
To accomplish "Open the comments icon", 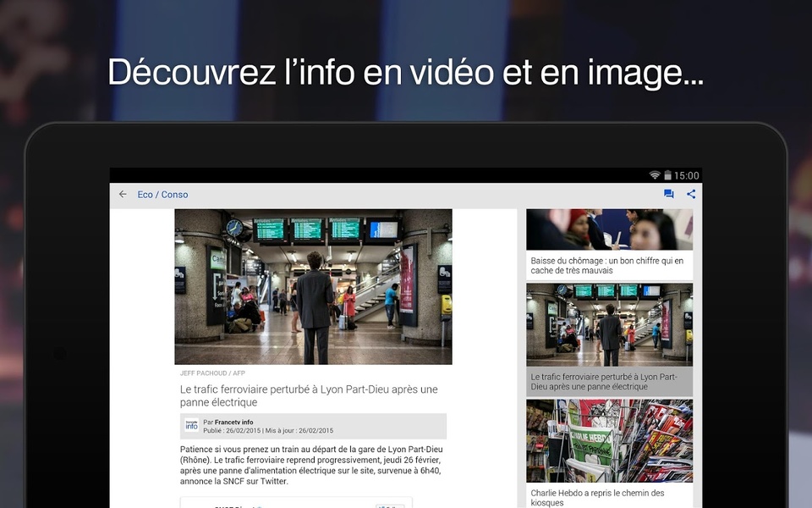I will (x=668, y=195).
